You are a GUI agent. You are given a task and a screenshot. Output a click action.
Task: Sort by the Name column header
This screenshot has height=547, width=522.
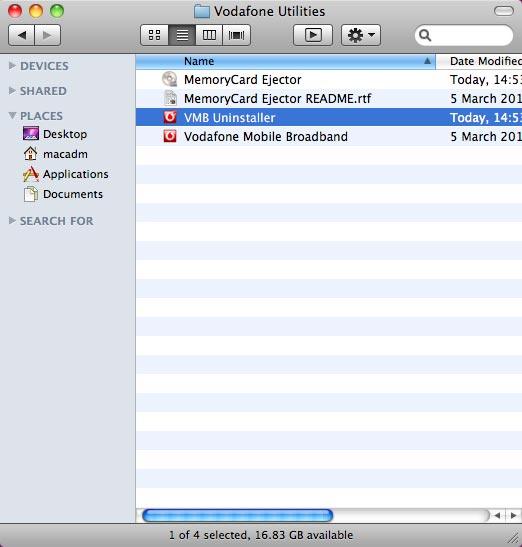tap(286, 61)
